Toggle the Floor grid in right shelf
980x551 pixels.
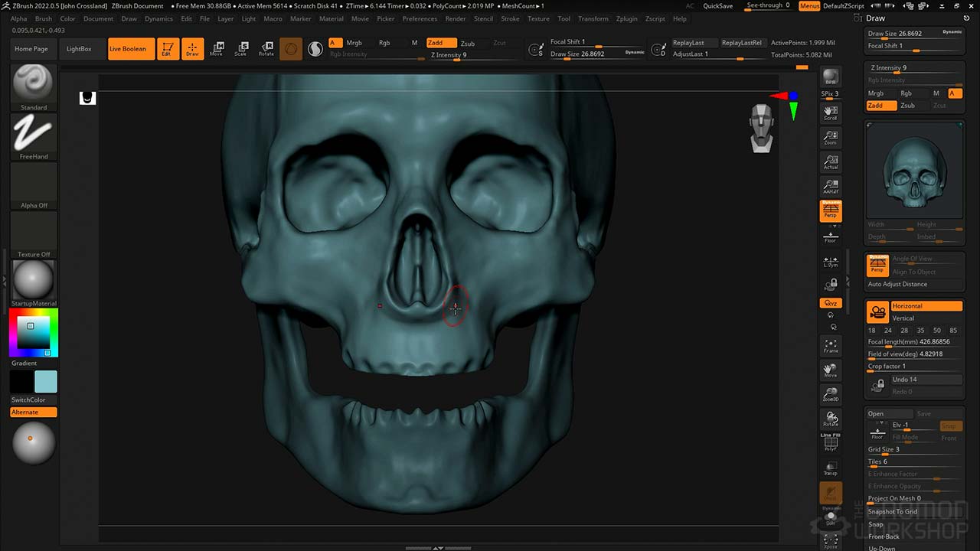point(831,237)
